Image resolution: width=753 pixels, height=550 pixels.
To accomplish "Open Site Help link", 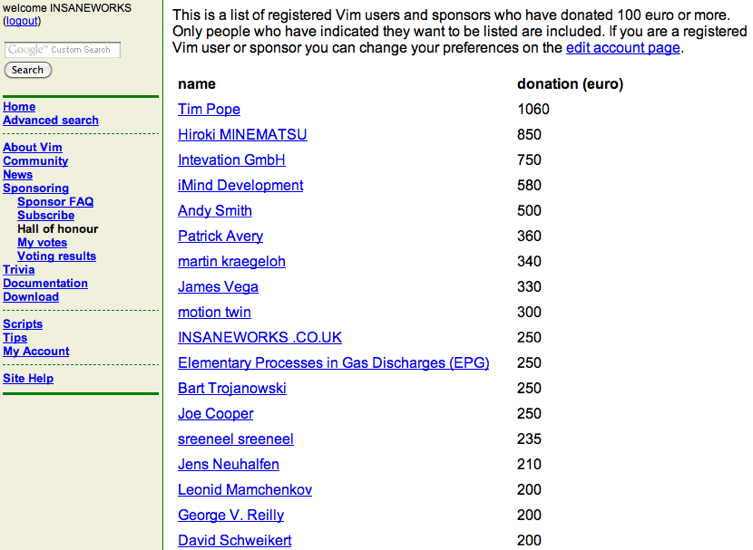I will pos(28,379).
